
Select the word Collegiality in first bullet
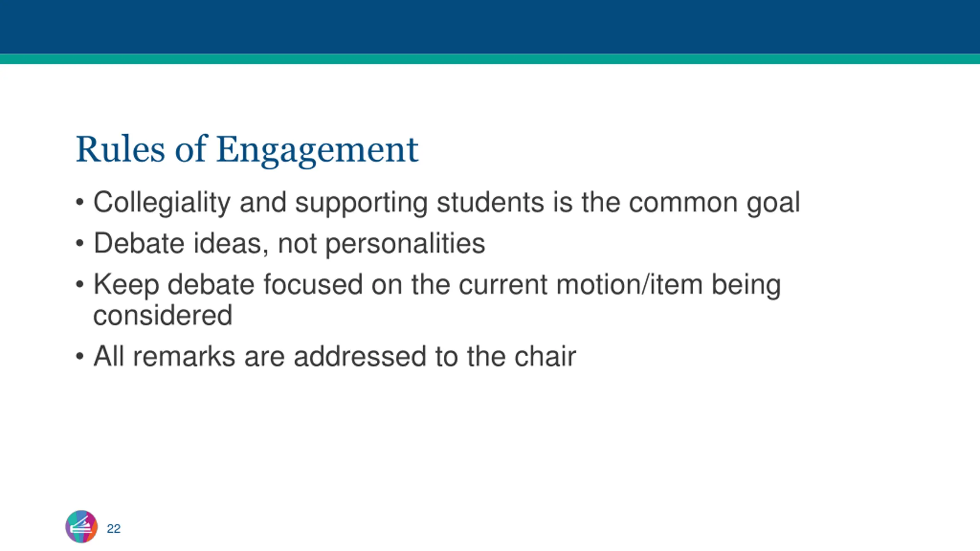pyautogui.click(x=162, y=203)
